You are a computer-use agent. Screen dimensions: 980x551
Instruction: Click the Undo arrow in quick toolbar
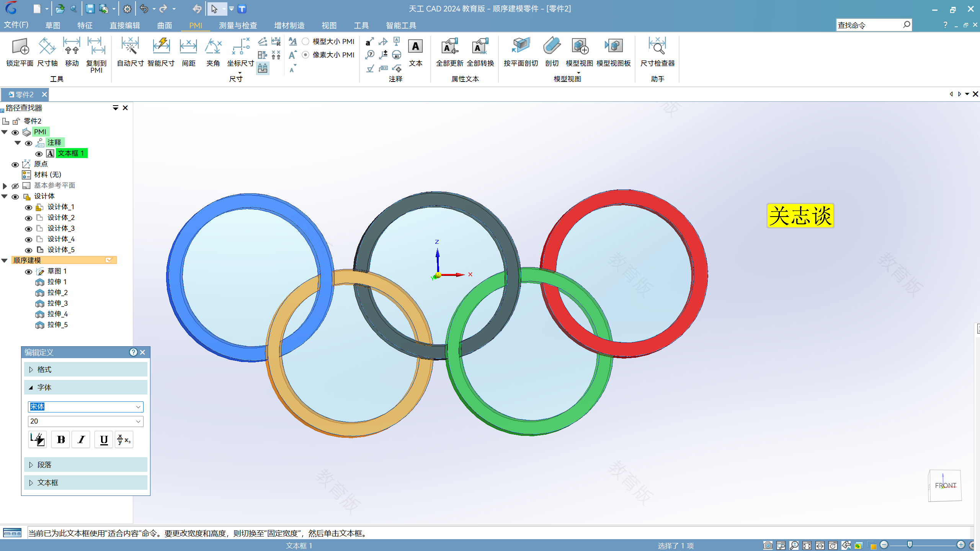[x=144, y=9]
